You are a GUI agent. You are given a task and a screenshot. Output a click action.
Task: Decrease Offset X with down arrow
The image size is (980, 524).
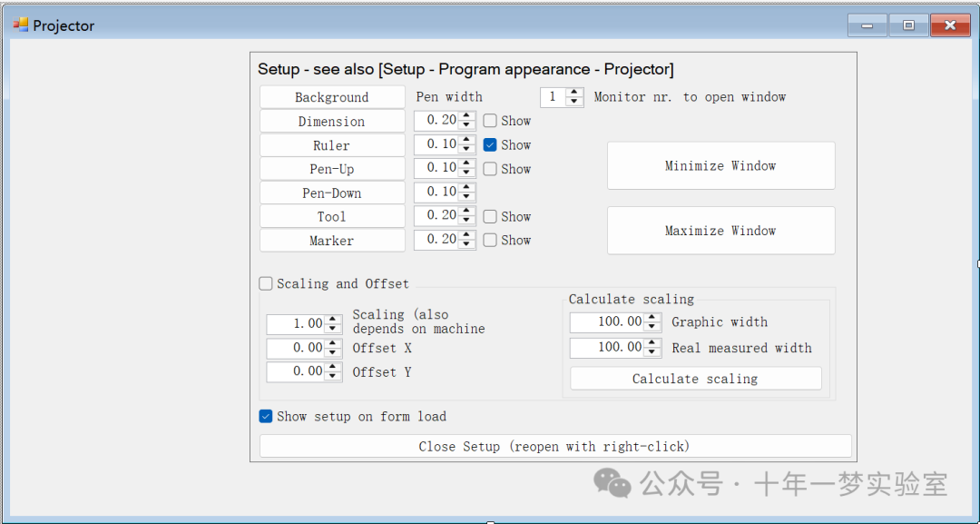[332, 352]
